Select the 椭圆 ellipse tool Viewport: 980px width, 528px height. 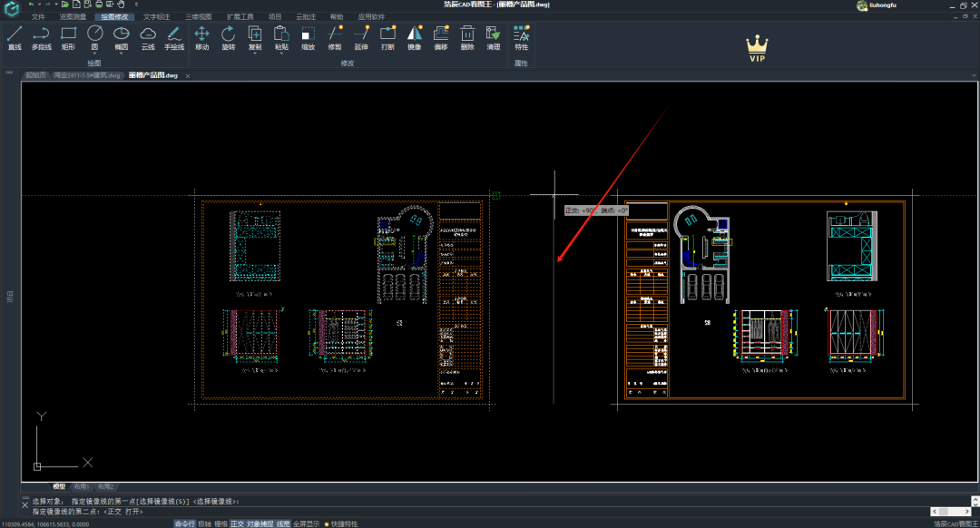pyautogui.click(x=122, y=36)
